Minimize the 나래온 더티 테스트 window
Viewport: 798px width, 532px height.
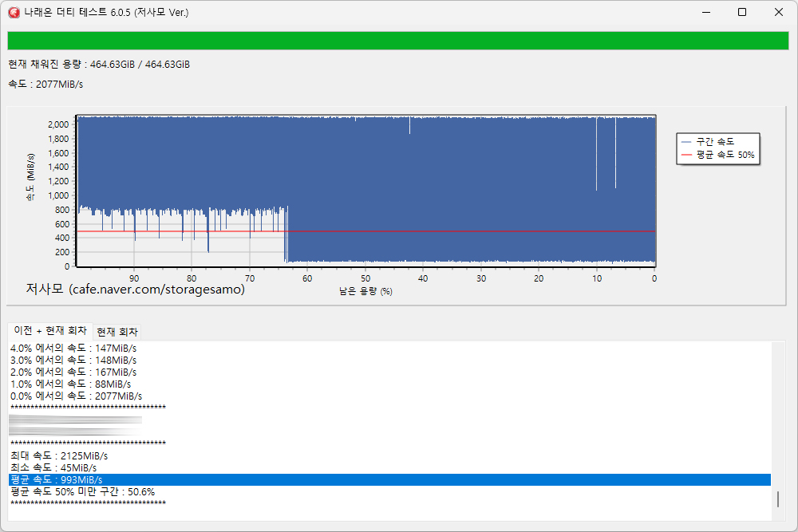point(706,12)
